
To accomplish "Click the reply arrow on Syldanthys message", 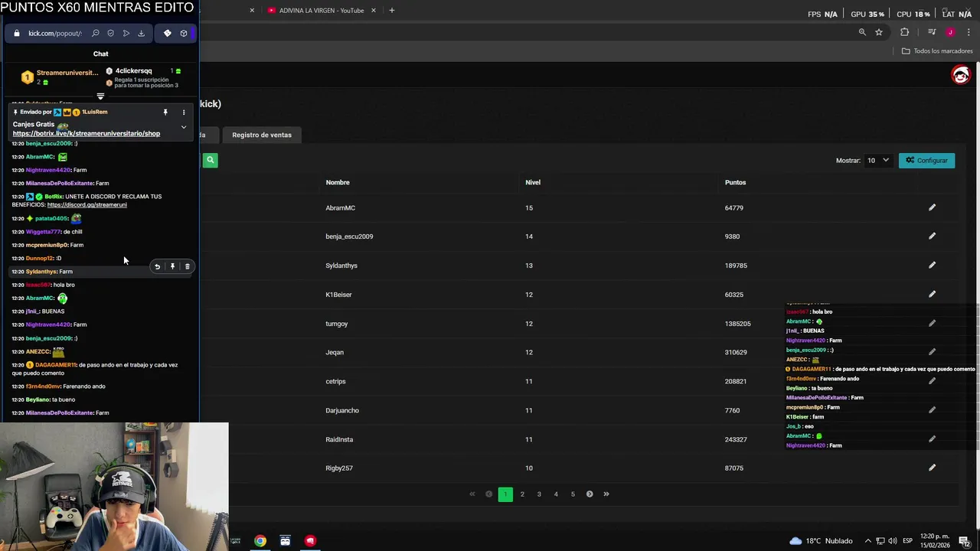I will point(157,266).
